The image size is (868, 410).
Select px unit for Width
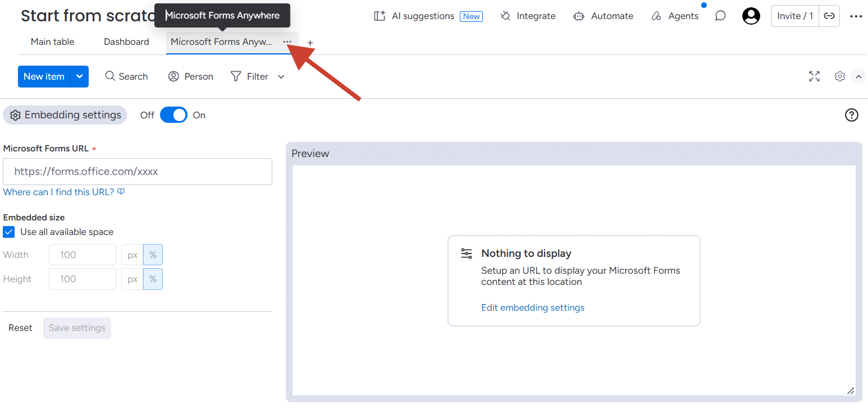(x=133, y=255)
